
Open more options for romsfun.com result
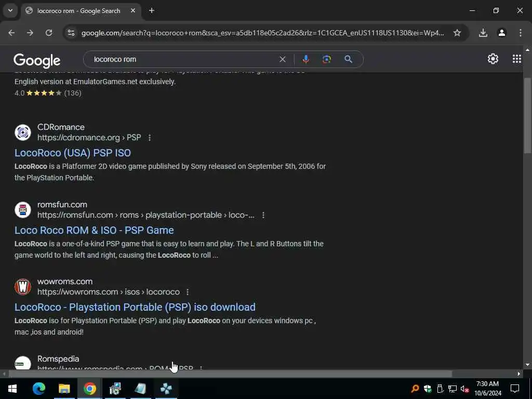coord(263,215)
